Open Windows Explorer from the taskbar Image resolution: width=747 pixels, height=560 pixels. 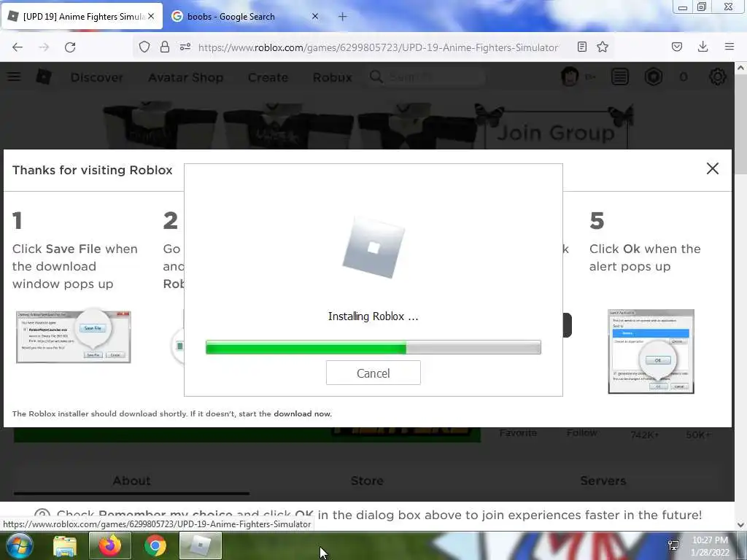tap(65, 545)
